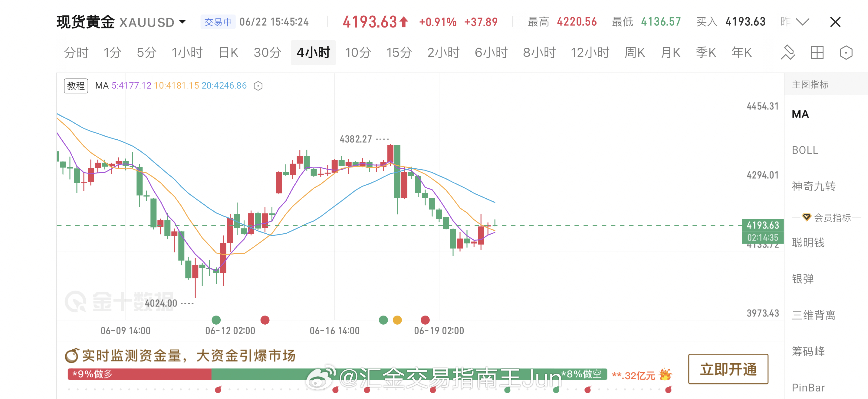Viewport: 868px width, 399px height.
Task: Open the multi-chart grid layout icon
Action: [x=817, y=53]
